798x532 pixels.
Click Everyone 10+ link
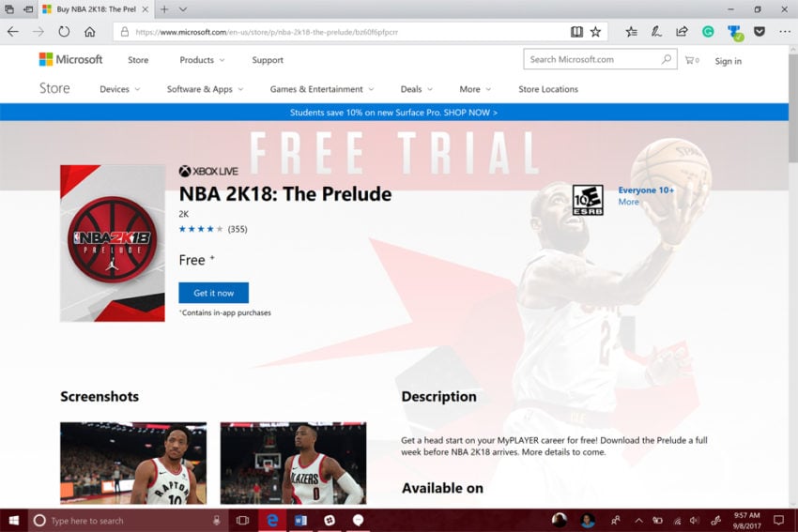646,190
